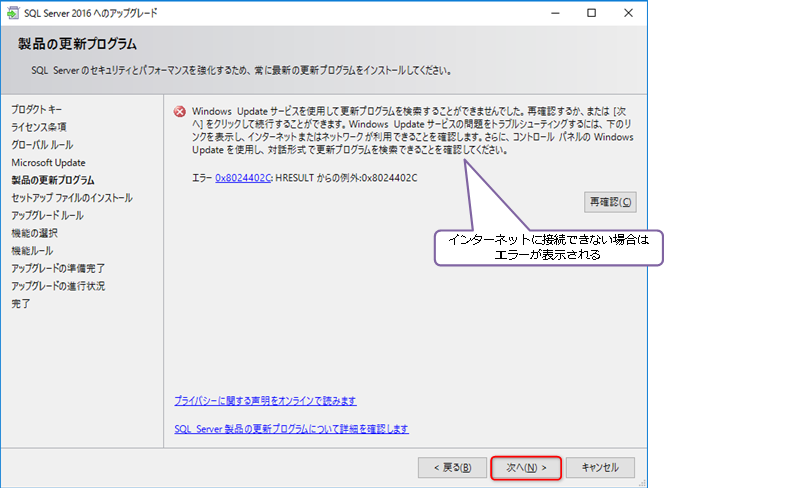The width and height of the screenshot is (800, 489).
Task: Click the HRESULT exception error text
Action: point(346,178)
